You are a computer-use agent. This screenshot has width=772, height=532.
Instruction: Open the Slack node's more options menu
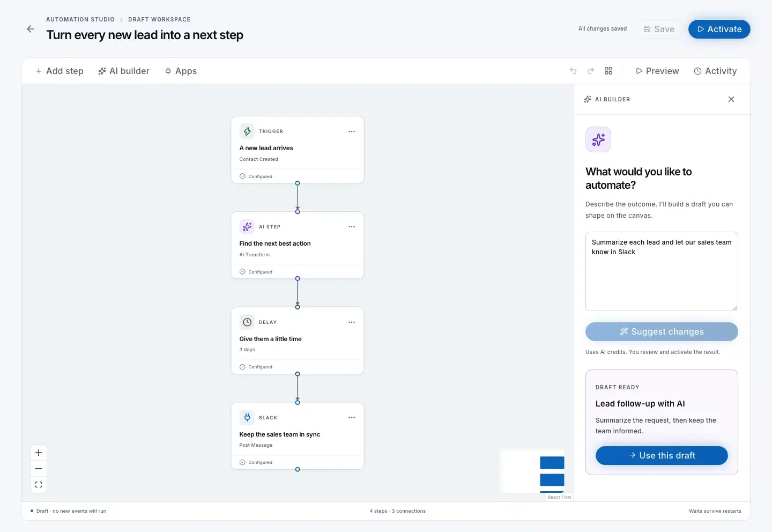(352, 418)
